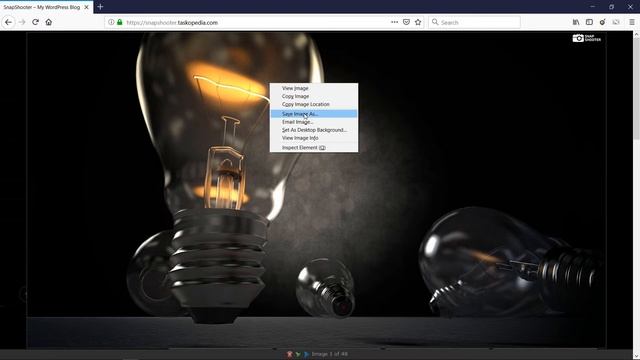
Task: Open the Firefox hamburger menu
Action: tap(631, 22)
